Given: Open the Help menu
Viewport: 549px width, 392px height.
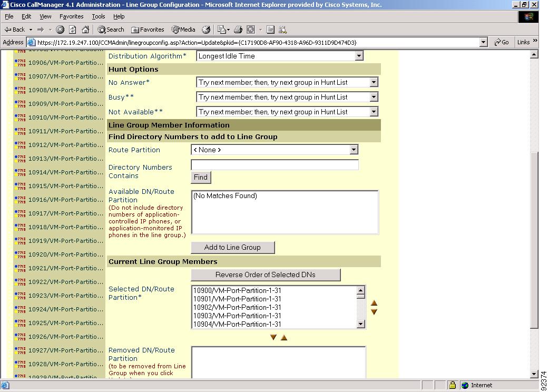Looking at the screenshot, I should pyautogui.click(x=119, y=16).
